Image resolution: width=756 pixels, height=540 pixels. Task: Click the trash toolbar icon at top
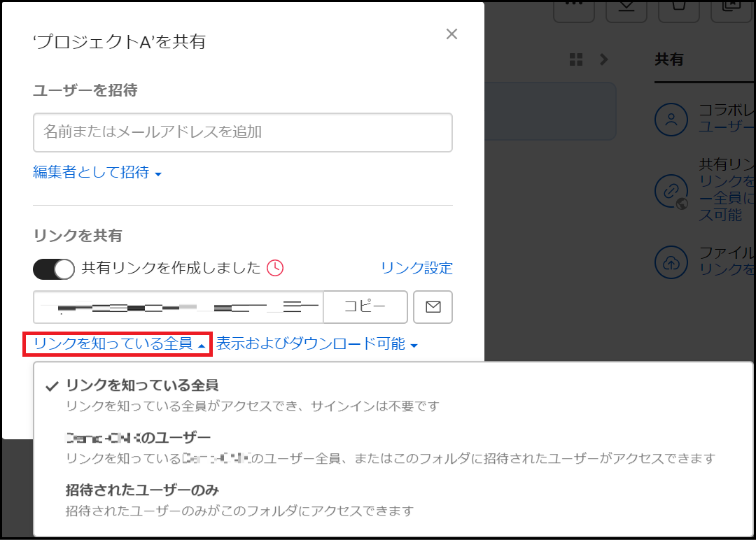pyautogui.click(x=679, y=10)
